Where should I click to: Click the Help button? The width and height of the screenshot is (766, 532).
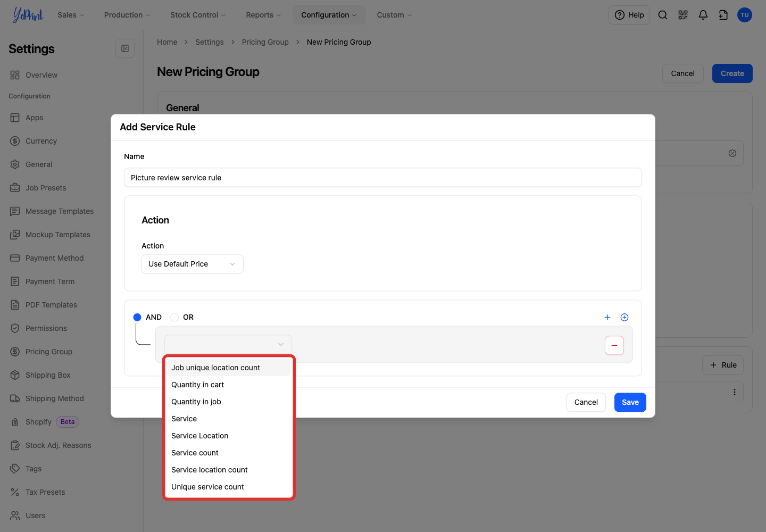(629, 15)
